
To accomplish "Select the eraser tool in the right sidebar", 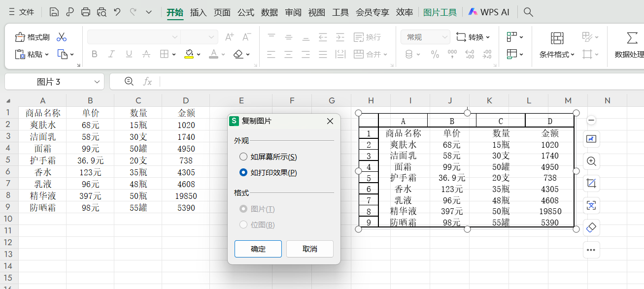I will (x=591, y=227).
